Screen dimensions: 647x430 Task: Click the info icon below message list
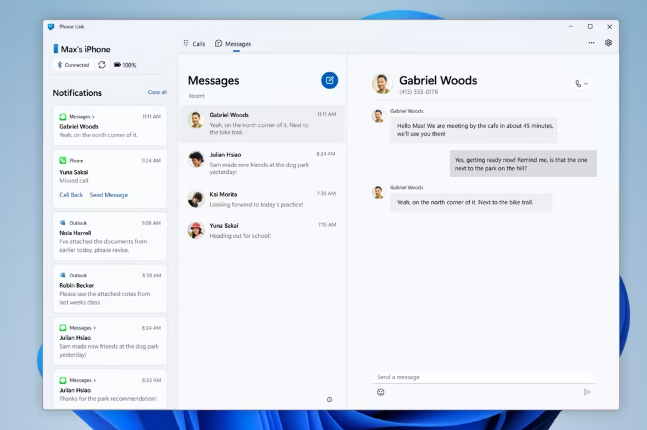tap(329, 399)
